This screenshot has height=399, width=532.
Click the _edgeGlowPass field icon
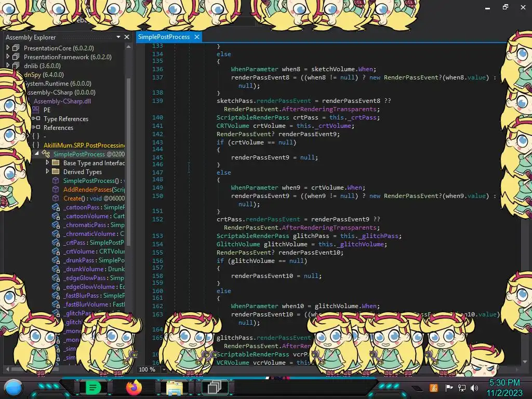click(x=56, y=277)
